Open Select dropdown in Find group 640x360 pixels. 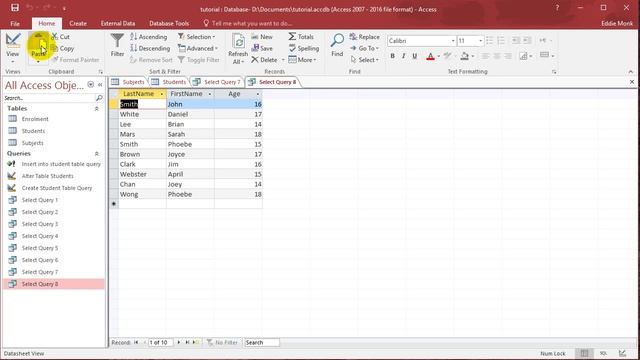(364, 60)
